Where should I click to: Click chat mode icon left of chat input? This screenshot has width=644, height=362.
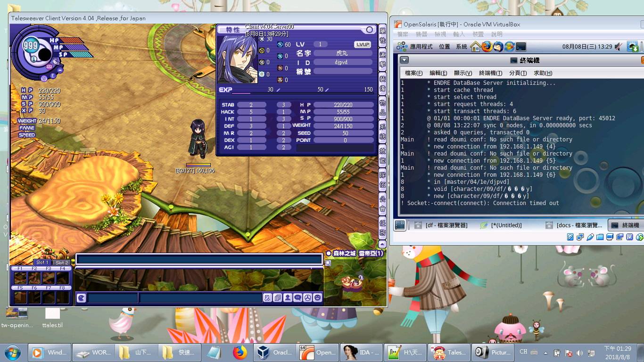[82, 298]
